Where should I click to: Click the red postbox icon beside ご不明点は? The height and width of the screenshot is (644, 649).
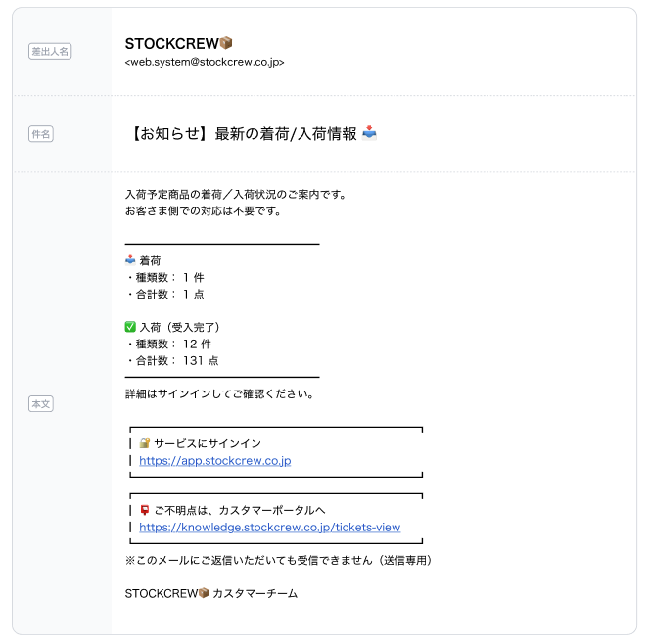[x=144, y=510]
